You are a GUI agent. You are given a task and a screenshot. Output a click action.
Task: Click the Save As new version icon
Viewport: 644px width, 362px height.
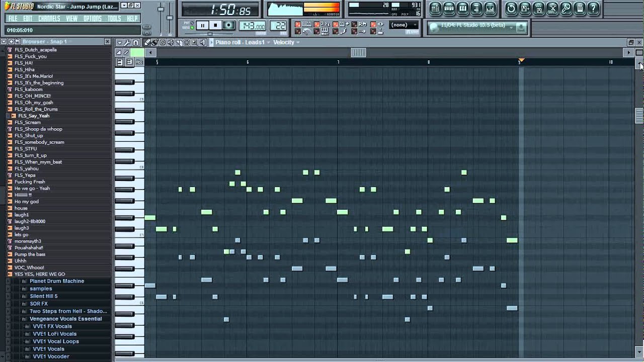point(525,8)
